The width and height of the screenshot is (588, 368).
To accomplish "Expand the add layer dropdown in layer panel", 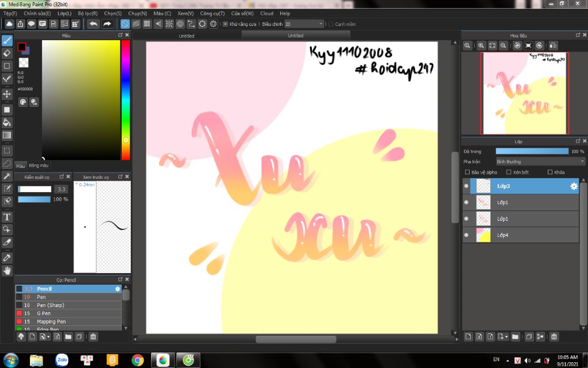I will 506,337.
